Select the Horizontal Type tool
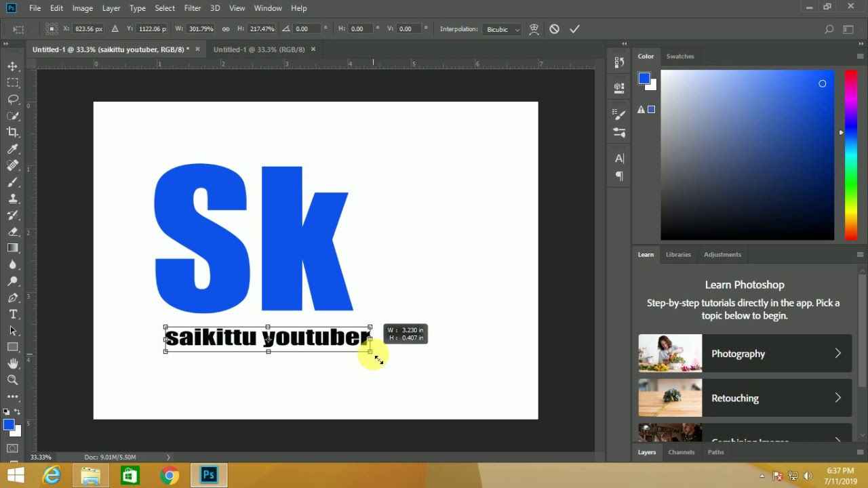868x488 pixels. coord(13,314)
